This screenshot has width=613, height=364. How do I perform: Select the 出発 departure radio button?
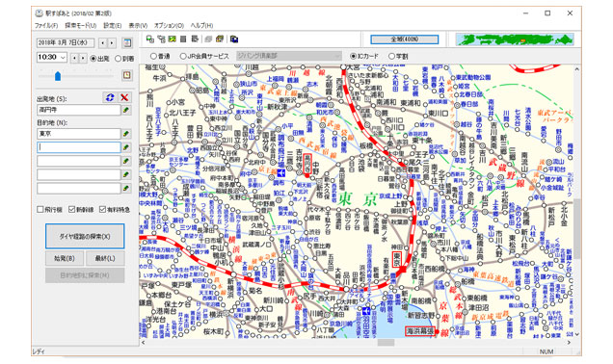[93, 59]
